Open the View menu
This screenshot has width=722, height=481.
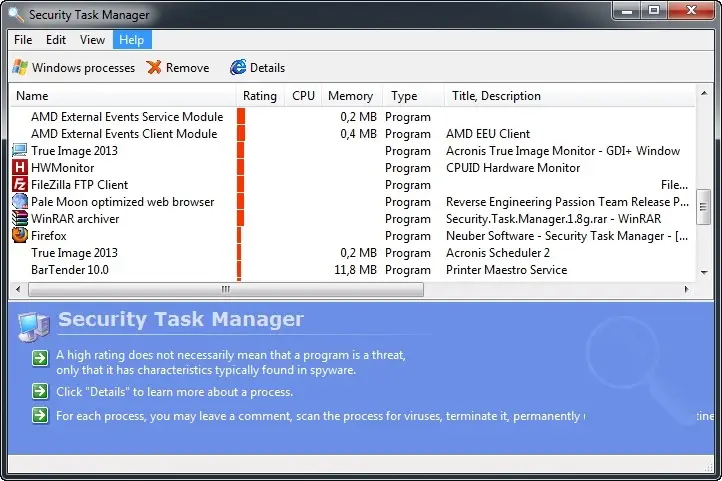click(x=92, y=40)
